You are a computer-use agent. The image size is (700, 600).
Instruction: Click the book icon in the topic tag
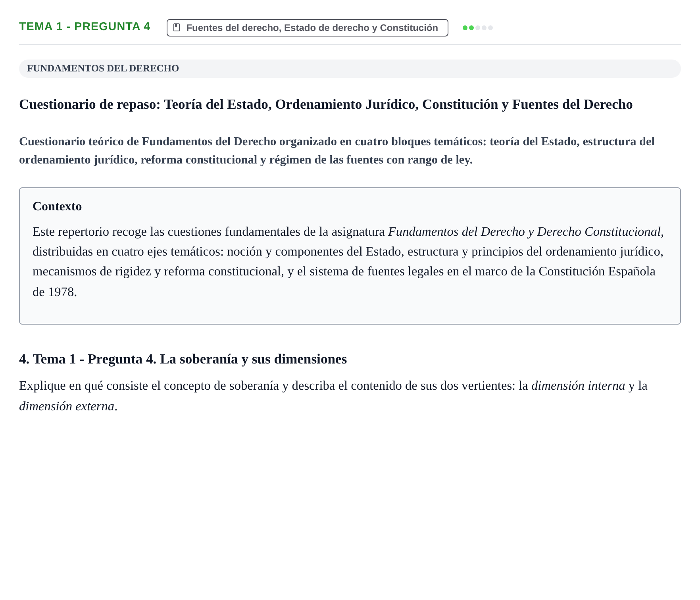(x=177, y=28)
